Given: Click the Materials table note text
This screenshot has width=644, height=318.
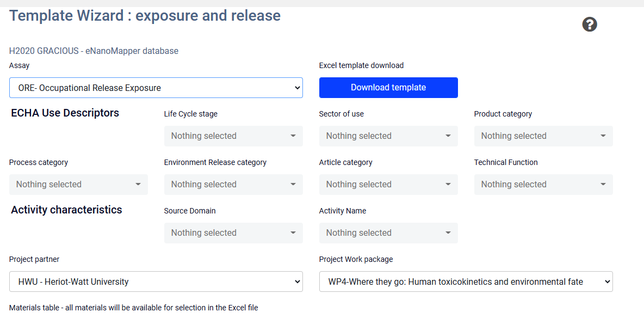Looking at the screenshot, I should click(133, 308).
